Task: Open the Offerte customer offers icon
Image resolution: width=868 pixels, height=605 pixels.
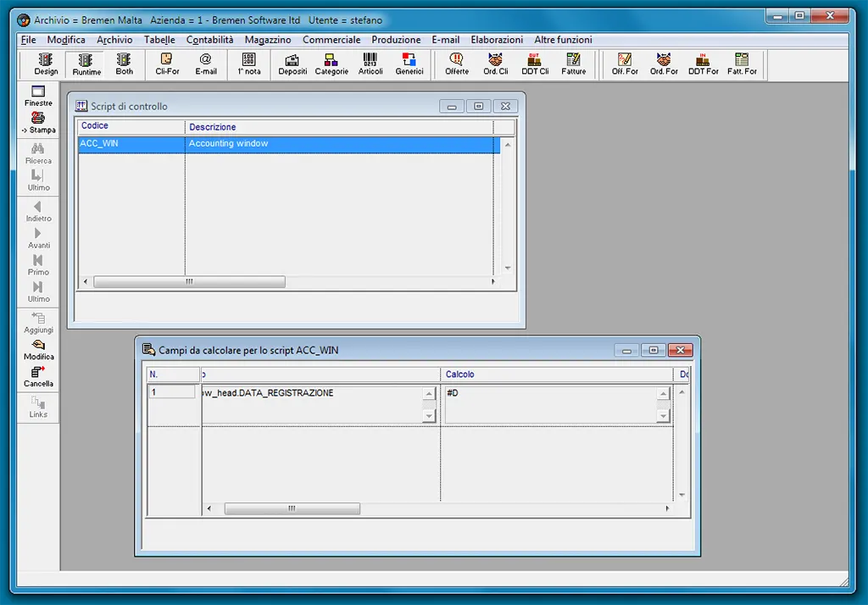Action: (457, 64)
